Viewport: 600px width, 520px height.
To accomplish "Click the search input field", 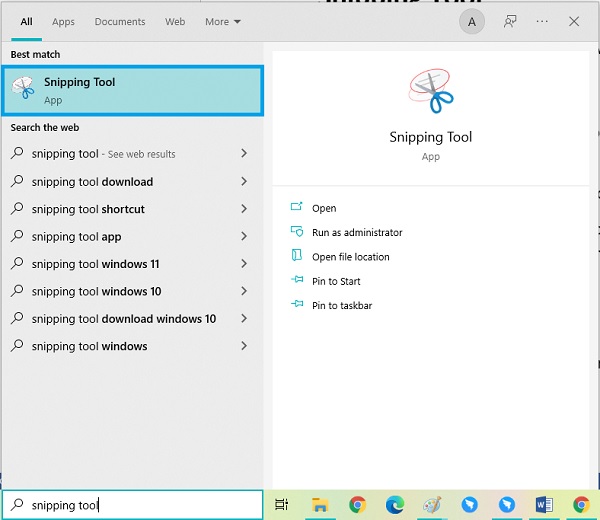I will pyautogui.click(x=132, y=505).
